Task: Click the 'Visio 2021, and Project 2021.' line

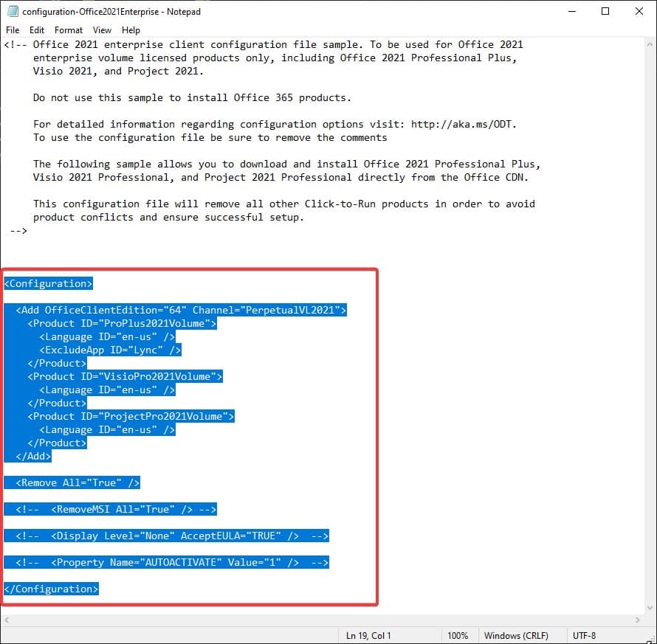Action: point(118,71)
